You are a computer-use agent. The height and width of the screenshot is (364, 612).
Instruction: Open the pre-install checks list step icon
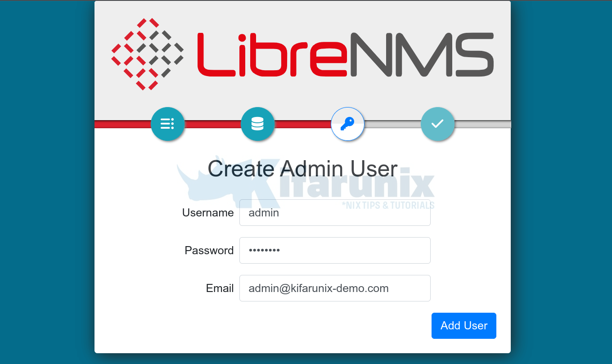167,124
